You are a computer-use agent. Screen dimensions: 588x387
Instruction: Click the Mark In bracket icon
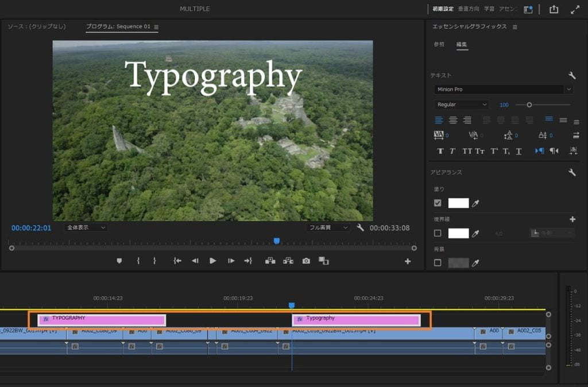pos(138,261)
